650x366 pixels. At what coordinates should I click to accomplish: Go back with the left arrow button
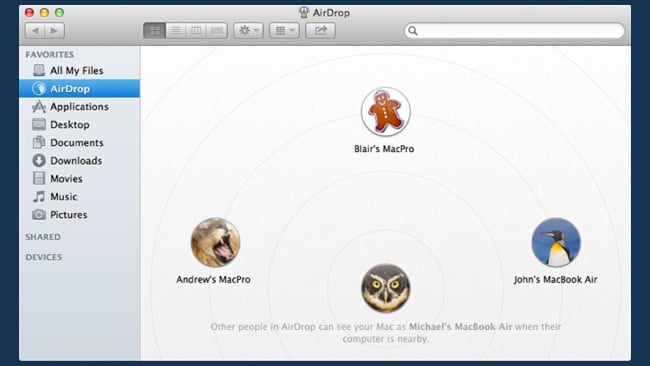point(35,31)
